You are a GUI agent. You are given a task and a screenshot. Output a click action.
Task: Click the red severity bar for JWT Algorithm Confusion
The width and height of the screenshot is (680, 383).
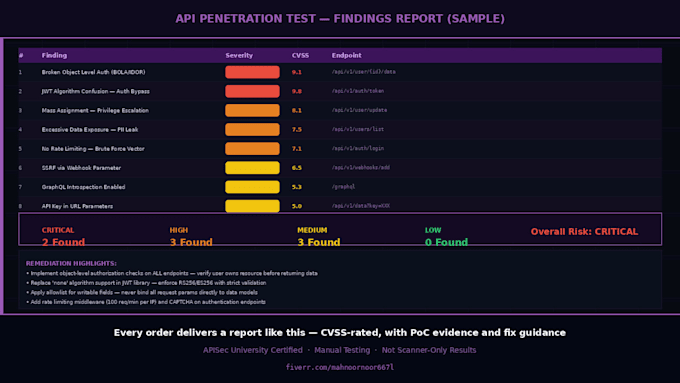[252, 91]
